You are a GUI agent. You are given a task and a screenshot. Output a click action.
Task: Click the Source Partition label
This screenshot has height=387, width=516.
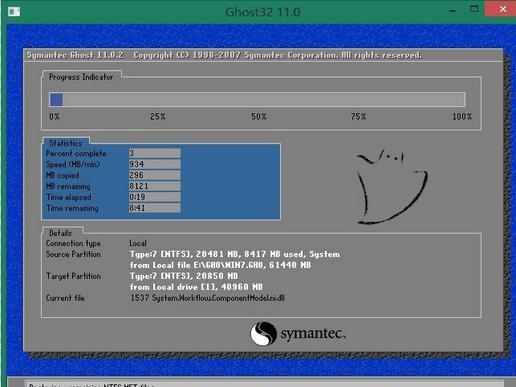pyautogui.click(x=73, y=254)
